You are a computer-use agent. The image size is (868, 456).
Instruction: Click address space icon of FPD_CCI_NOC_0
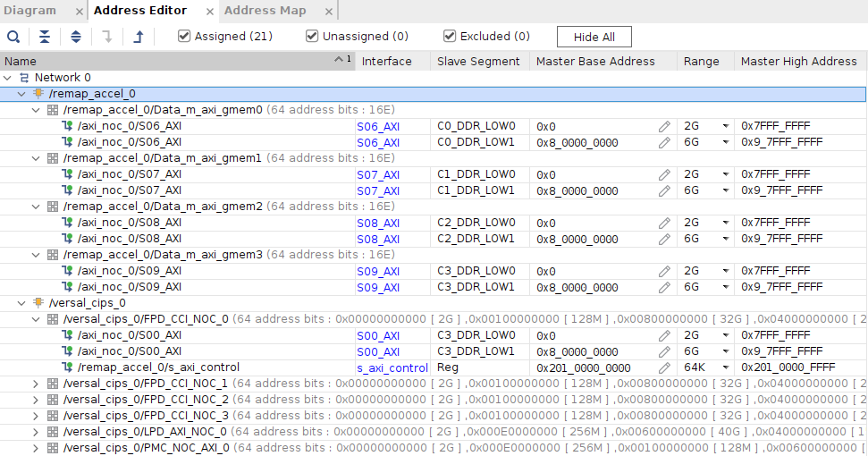53,319
